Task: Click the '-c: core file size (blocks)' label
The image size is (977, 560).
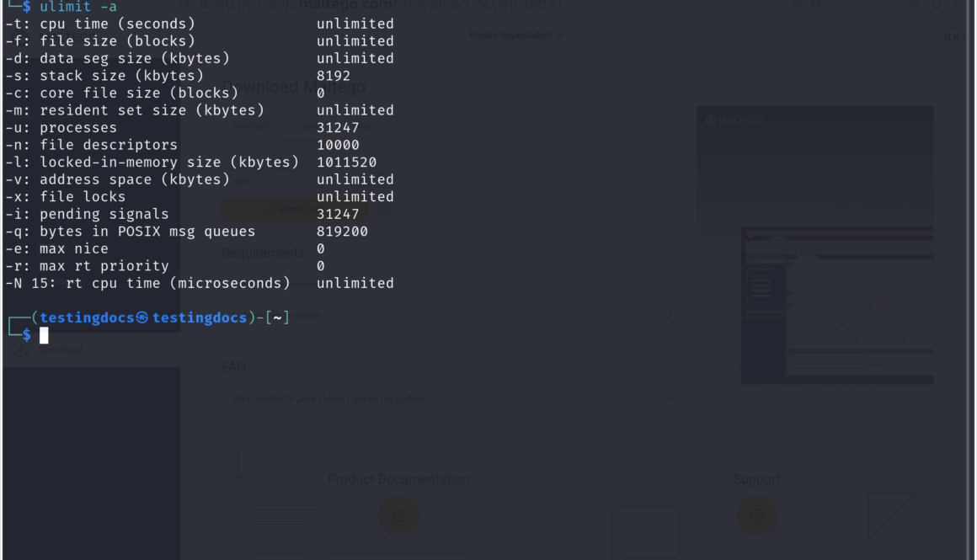Action: pos(122,93)
